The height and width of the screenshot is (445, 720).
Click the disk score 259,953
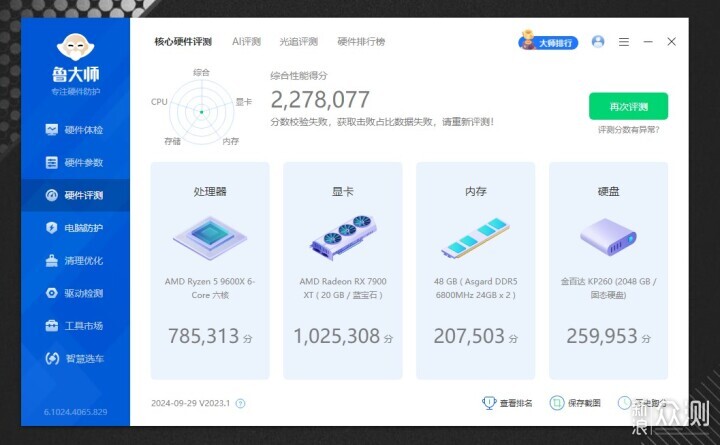(x=602, y=336)
